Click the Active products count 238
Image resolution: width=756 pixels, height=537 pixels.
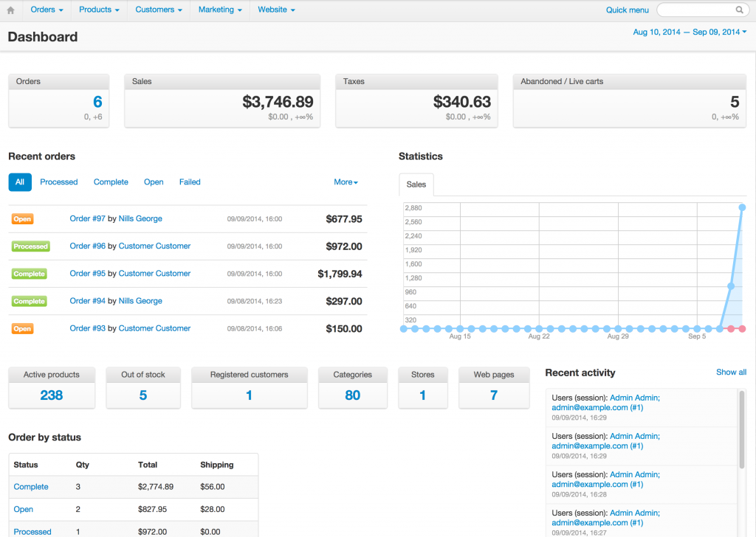[x=52, y=395]
